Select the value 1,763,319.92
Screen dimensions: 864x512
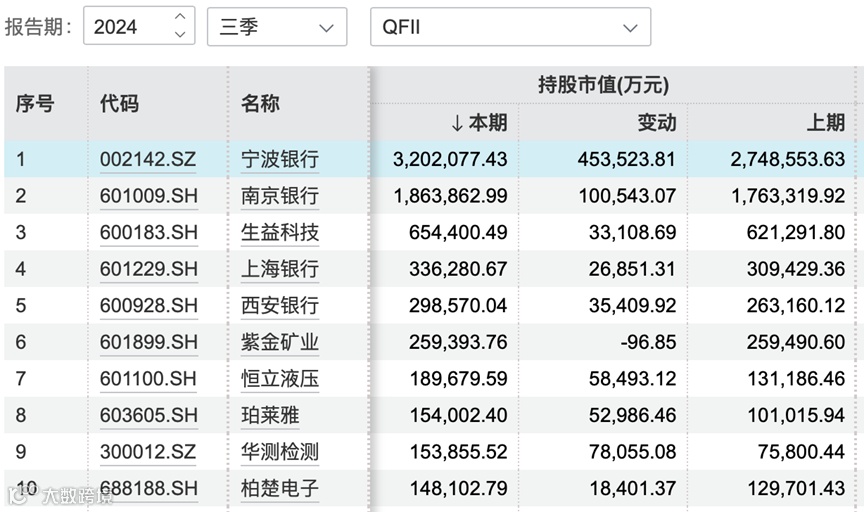pyautogui.click(x=788, y=196)
